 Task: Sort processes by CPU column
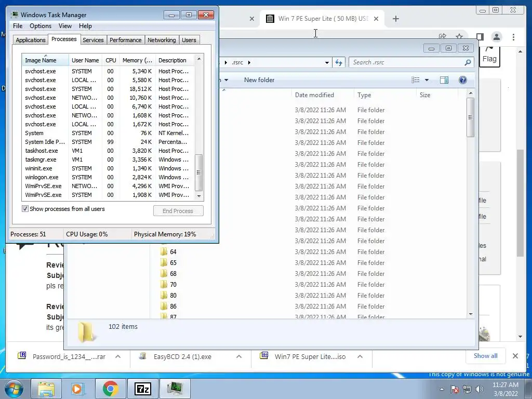click(x=111, y=60)
